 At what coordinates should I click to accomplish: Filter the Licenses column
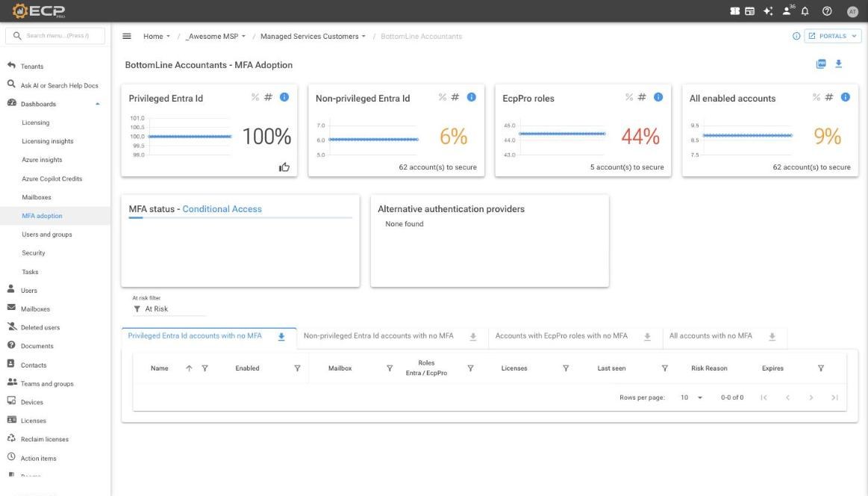coord(566,368)
